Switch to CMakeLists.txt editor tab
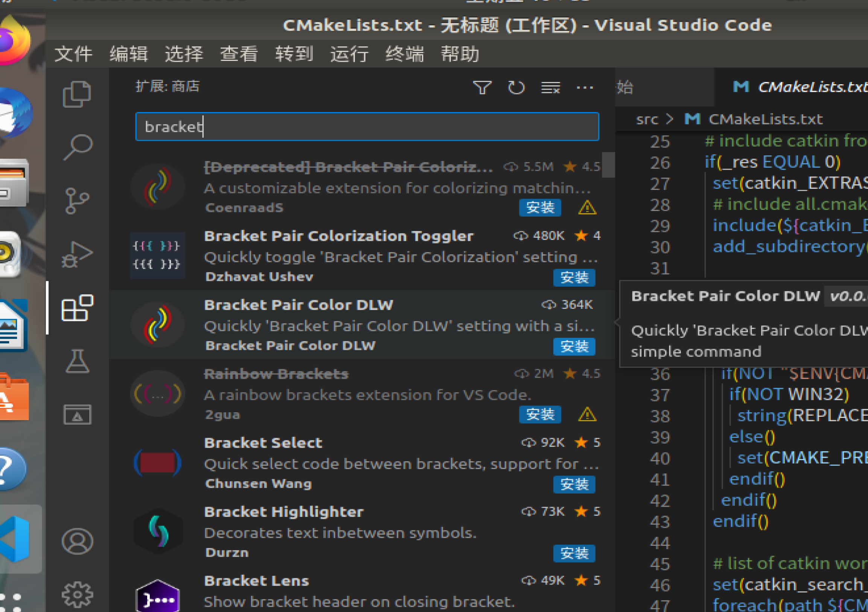Image resolution: width=868 pixels, height=612 pixels. click(x=791, y=87)
